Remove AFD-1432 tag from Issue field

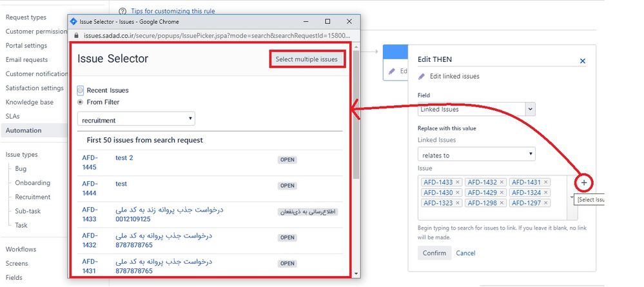coord(502,182)
